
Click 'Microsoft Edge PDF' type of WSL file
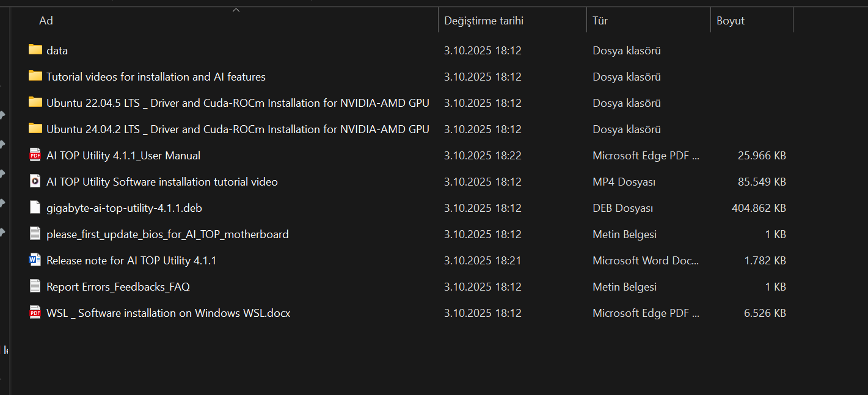(646, 313)
